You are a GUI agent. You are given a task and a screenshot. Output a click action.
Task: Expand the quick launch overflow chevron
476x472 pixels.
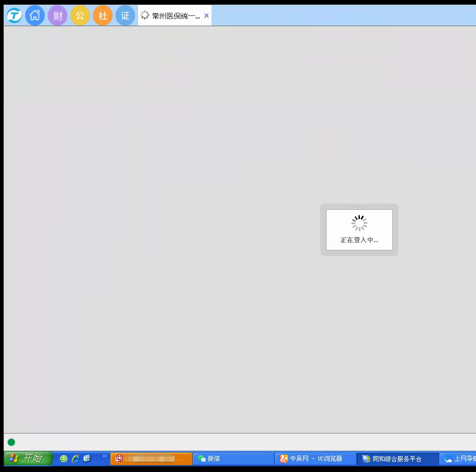click(x=105, y=456)
